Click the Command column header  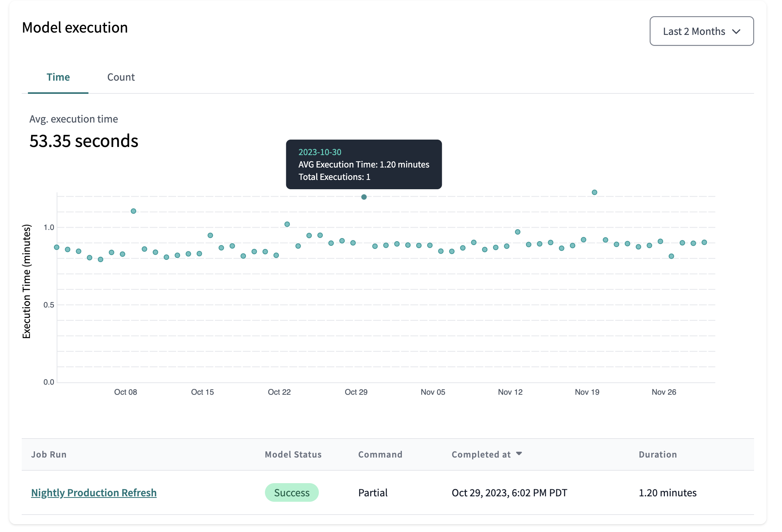pos(380,454)
